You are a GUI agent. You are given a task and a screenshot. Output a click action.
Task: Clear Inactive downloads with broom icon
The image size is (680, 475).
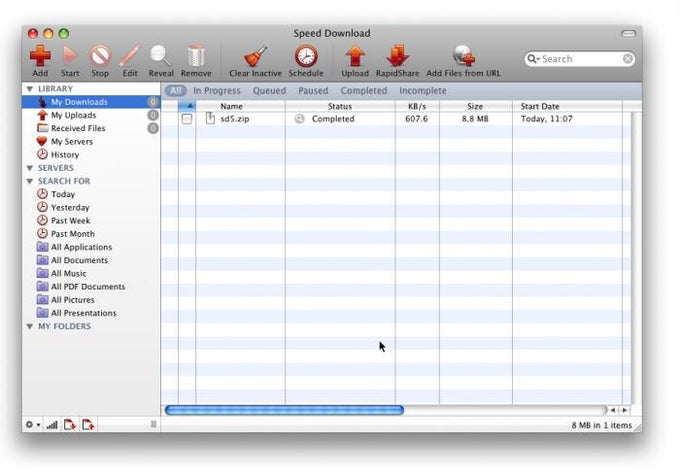coord(255,56)
